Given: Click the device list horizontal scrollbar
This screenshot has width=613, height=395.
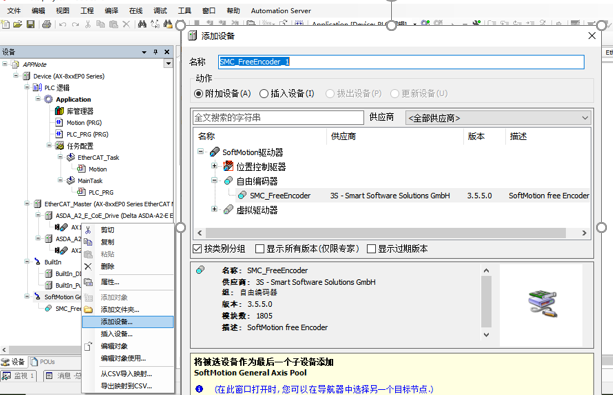Looking at the screenshot, I should (385, 233).
